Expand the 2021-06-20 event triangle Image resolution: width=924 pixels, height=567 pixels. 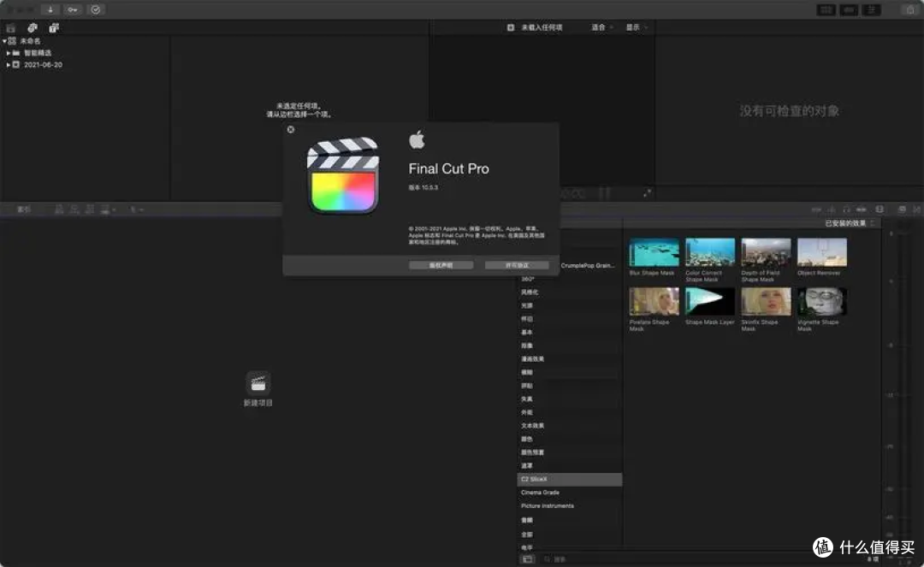9,65
